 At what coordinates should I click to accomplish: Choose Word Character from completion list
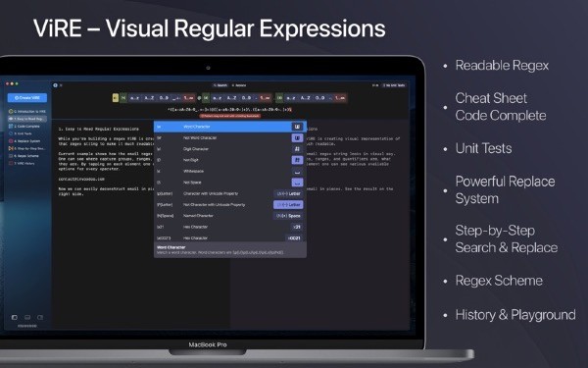click(x=230, y=127)
